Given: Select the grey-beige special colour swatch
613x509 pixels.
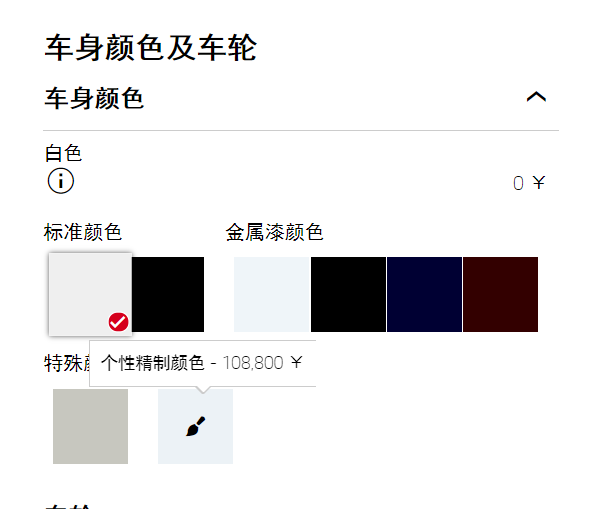Looking at the screenshot, I should 90,426.
